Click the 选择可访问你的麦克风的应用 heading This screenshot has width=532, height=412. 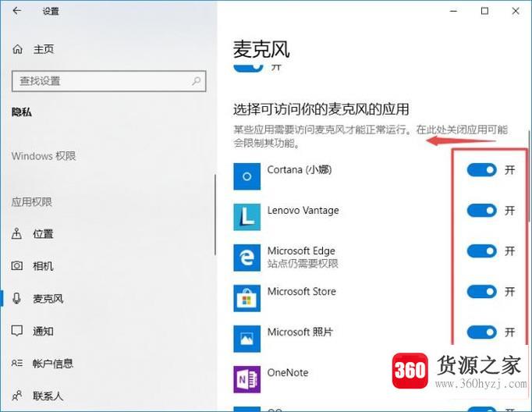coord(321,109)
